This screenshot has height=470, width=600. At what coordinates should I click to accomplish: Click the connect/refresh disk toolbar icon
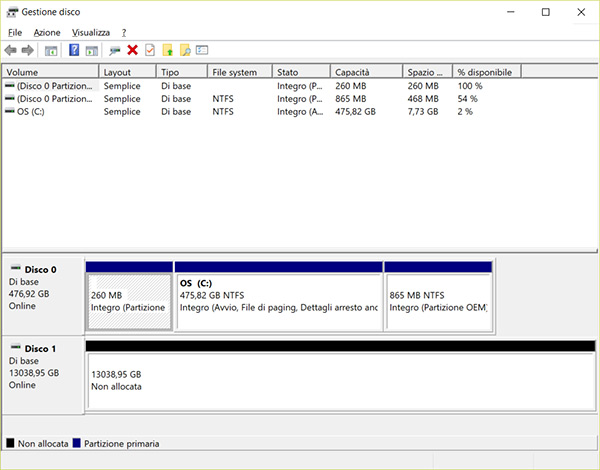tap(114, 51)
